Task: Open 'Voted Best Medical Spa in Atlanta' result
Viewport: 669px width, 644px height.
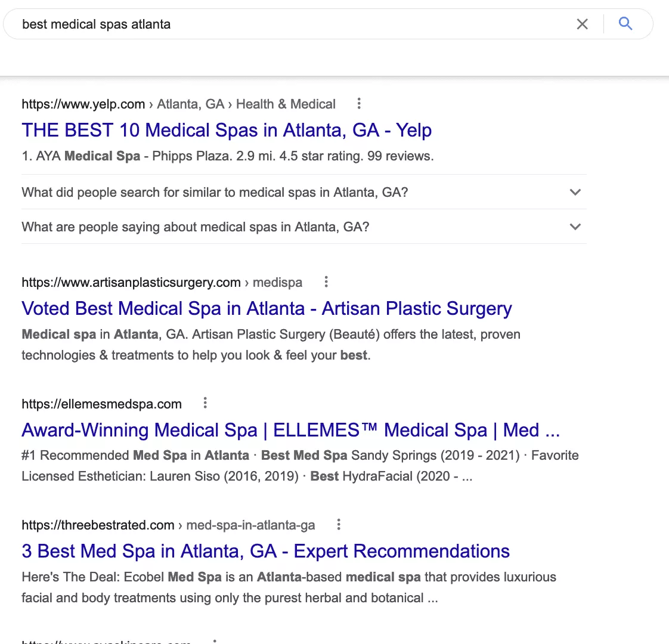Action: tap(267, 308)
